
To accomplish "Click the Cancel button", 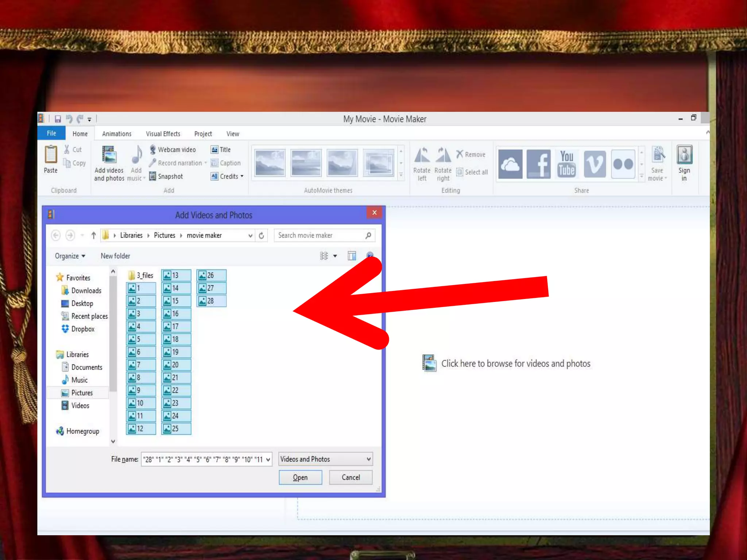I will (351, 477).
